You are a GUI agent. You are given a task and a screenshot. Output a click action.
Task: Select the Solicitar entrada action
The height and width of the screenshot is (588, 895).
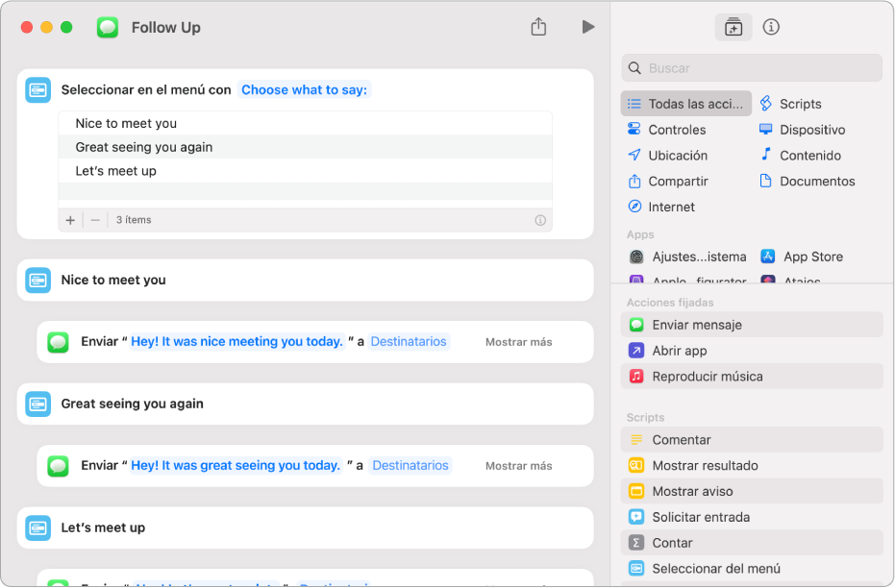(752, 517)
